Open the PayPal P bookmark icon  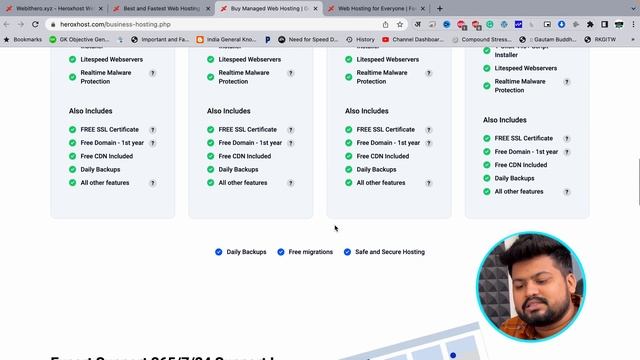(268, 40)
